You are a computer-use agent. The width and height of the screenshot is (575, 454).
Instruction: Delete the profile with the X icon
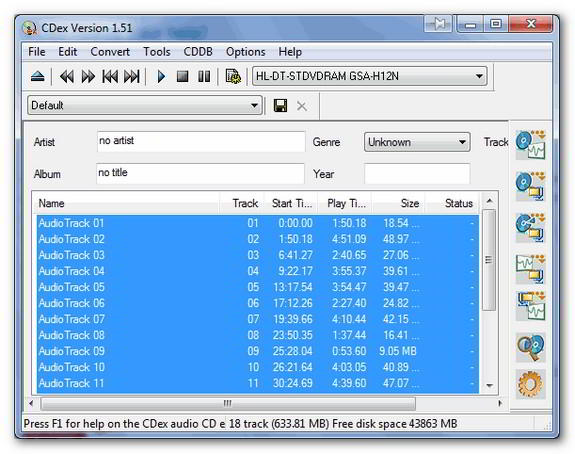click(301, 106)
